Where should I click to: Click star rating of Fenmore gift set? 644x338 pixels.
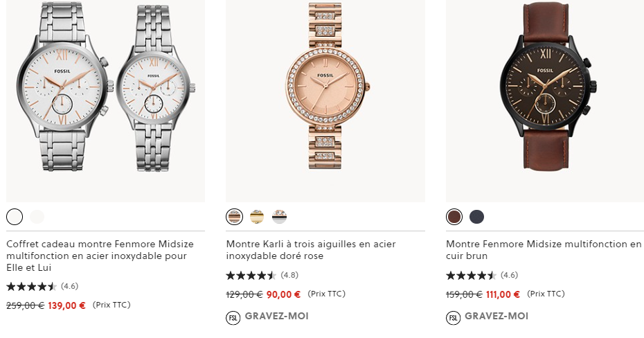pos(32,286)
